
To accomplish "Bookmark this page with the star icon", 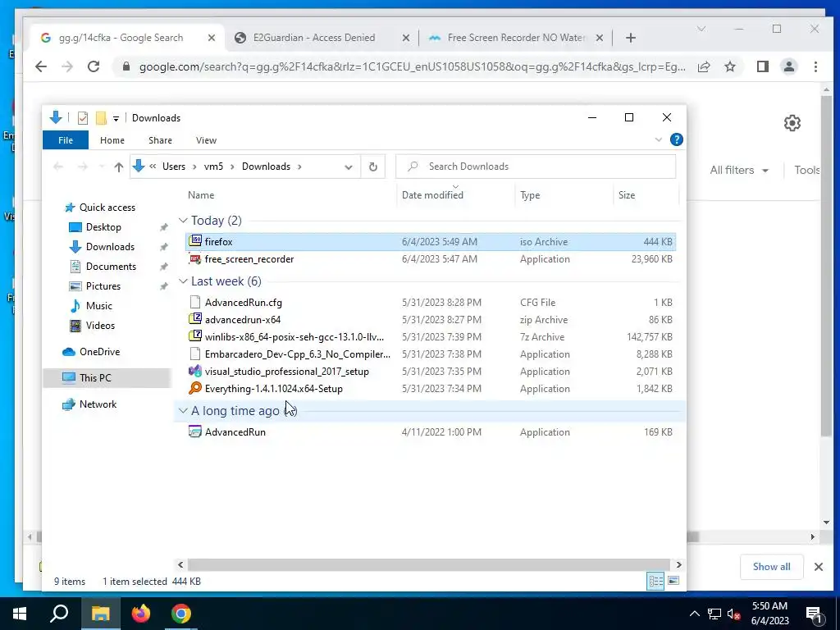I will 729,66.
